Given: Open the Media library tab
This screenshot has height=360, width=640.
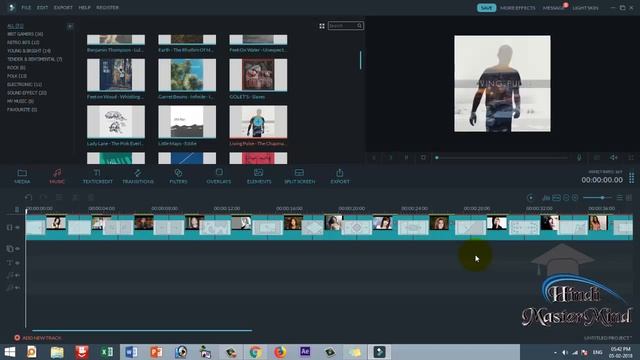Looking at the screenshot, I should (22, 176).
